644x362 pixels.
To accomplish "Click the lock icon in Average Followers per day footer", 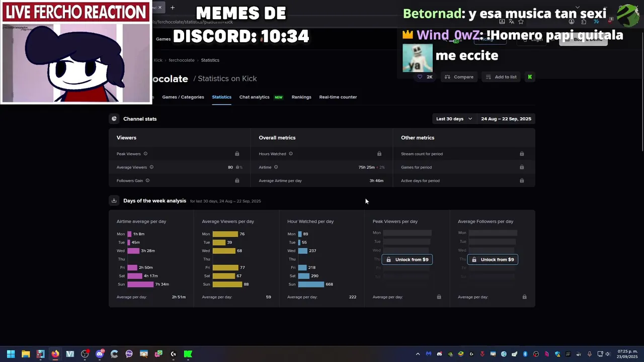I will 524,297.
